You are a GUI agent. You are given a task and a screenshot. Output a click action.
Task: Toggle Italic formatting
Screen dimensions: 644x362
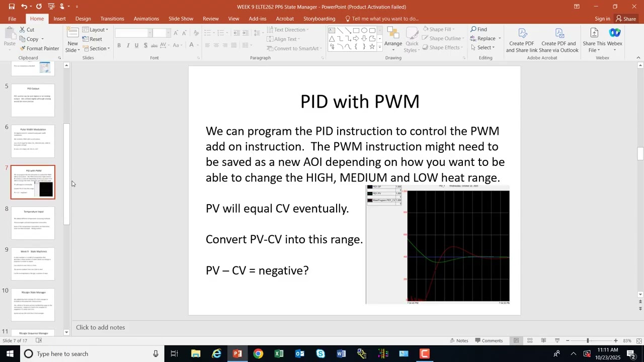128,45
